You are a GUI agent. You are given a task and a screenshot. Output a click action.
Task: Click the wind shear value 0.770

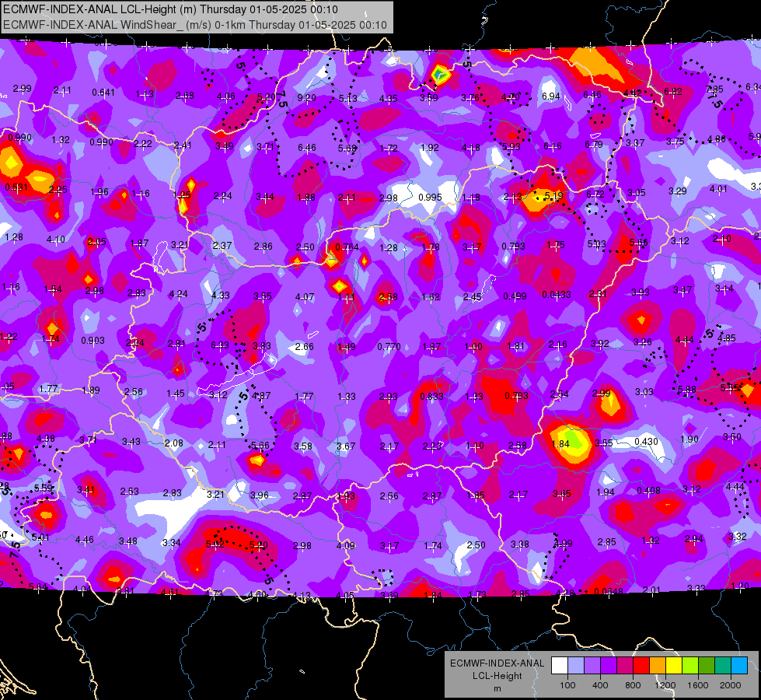pos(389,346)
